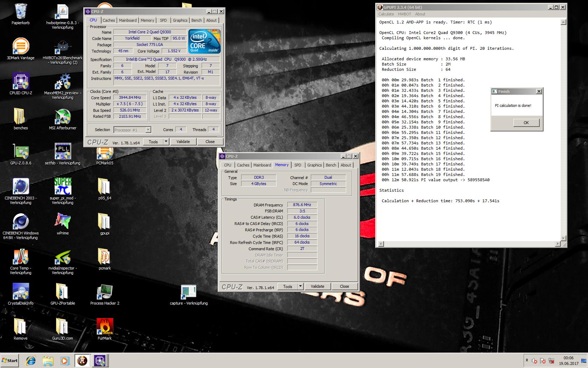Click the GPUPI horizontal scrollbar right arrow

558,244
